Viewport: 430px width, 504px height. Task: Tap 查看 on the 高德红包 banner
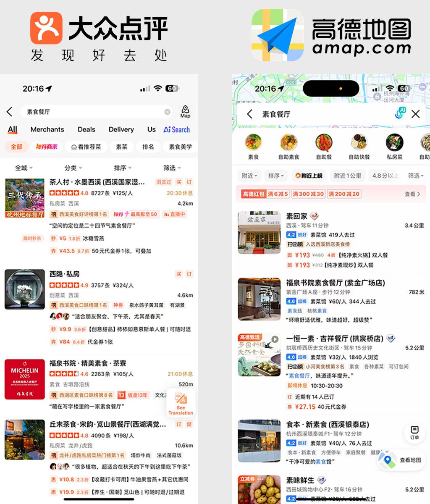click(x=412, y=194)
